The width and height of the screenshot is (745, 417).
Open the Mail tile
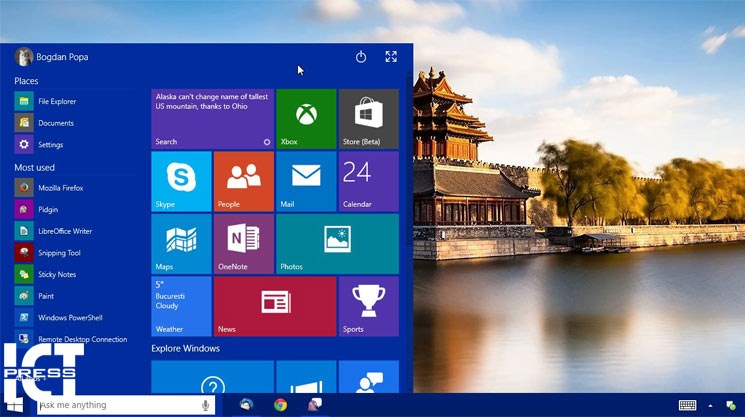(x=306, y=181)
